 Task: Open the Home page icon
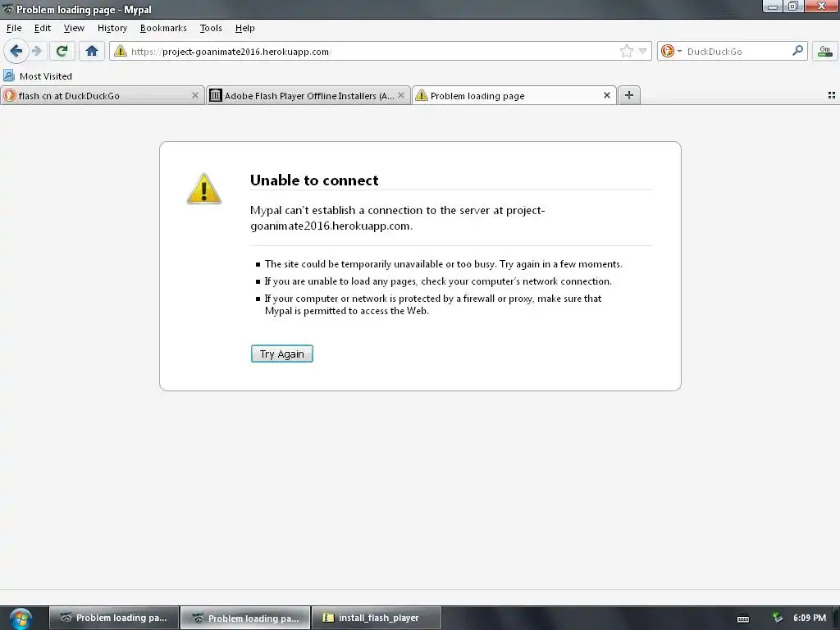[x=92, y=52]
